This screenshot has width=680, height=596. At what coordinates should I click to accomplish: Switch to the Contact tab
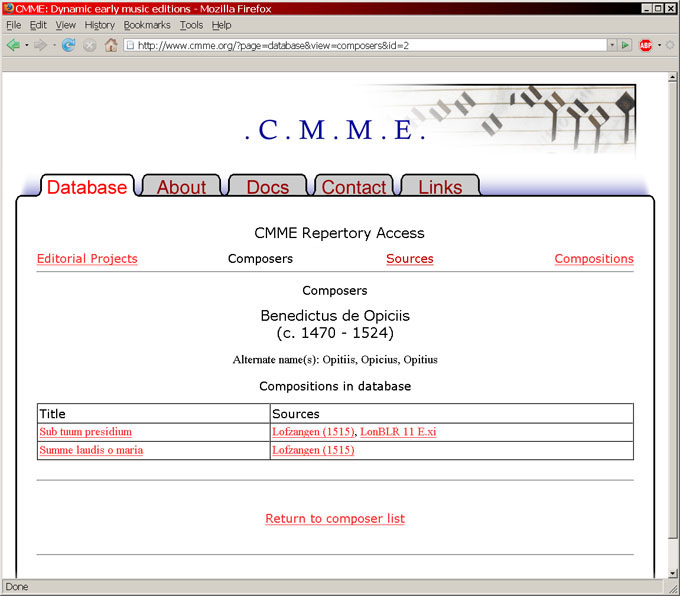pos(354,187)
